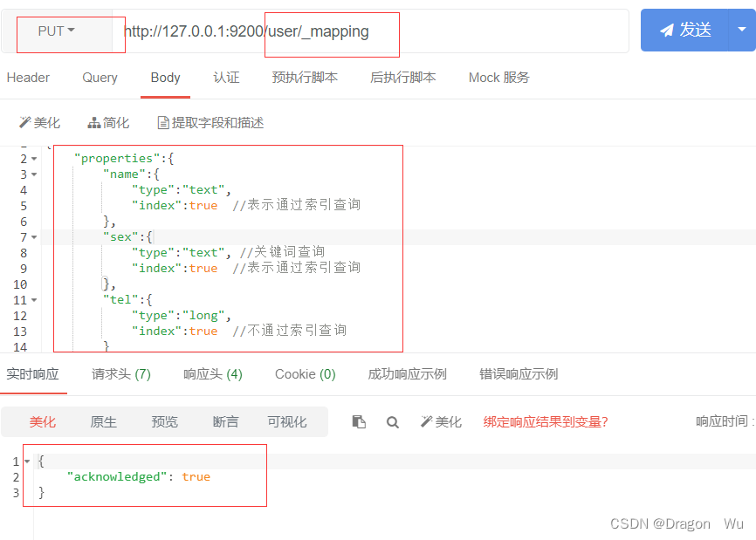Viewport: 756px width, 540px height.
Task: Collapse the response JSON fold arrow on line 1
Action: [x=27, y=461]
